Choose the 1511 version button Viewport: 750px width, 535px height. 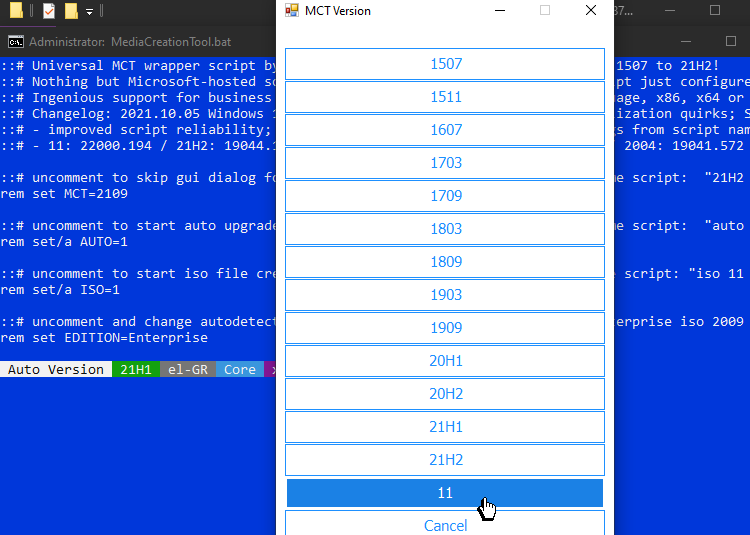[445, 97]
